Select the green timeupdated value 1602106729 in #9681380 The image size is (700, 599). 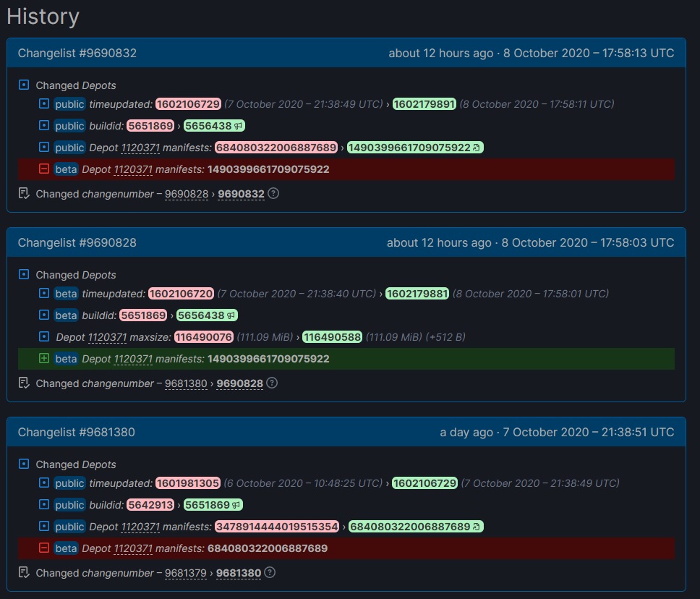click(424, 483)
